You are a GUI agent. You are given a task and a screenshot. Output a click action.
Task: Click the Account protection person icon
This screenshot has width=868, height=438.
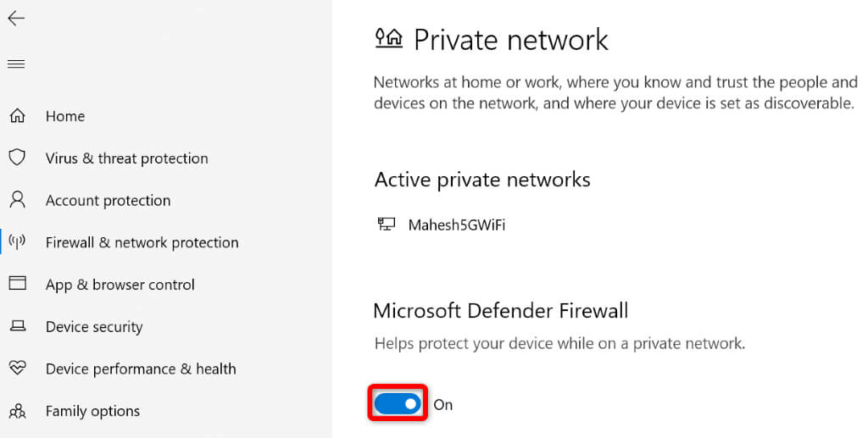(x=17, y=200)
